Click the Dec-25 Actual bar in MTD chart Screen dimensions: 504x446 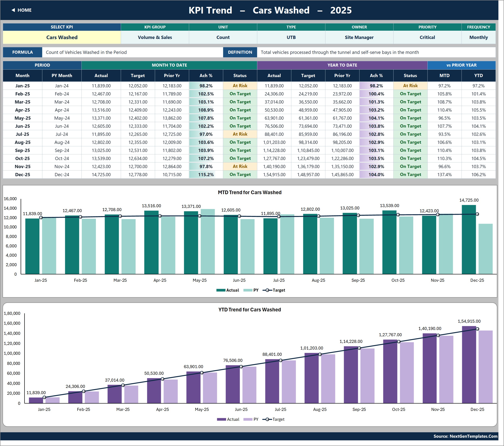(469, 239)
